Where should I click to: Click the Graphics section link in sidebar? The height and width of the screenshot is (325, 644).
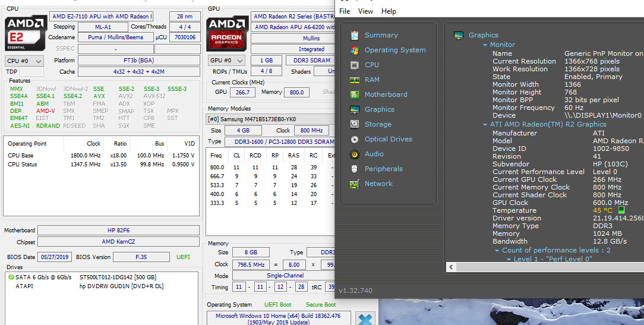click(x=379, y=109)
